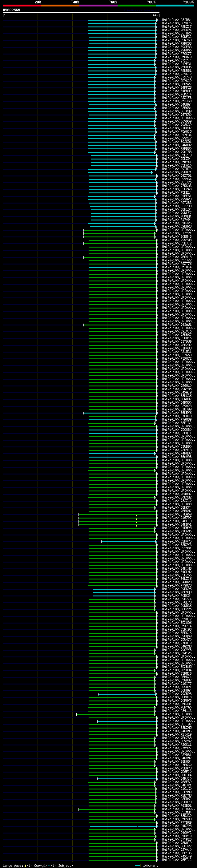
Task: Click the cyan alignment bar for UniRef100_Q9SBR8
Action: [x=127, y=694]
